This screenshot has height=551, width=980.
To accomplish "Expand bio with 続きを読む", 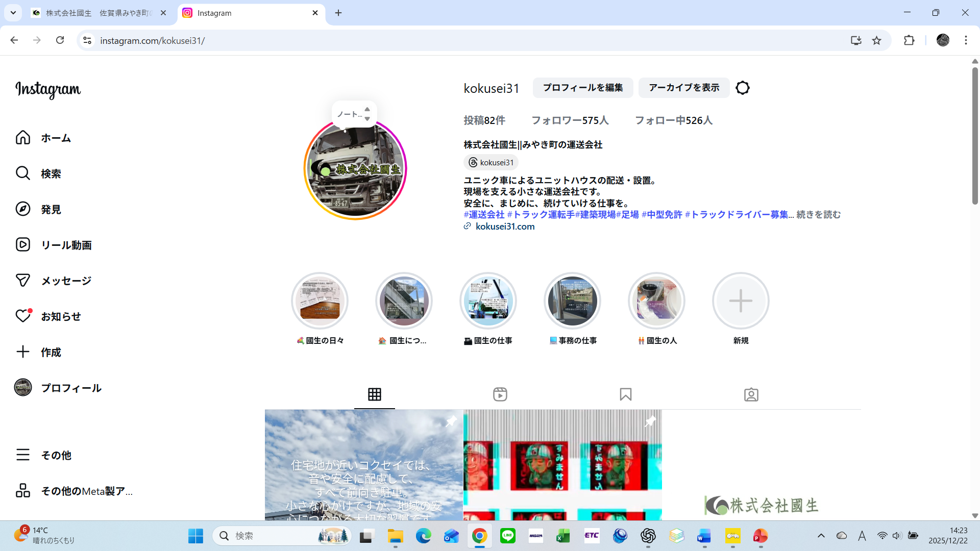I will tap(818, 215).
